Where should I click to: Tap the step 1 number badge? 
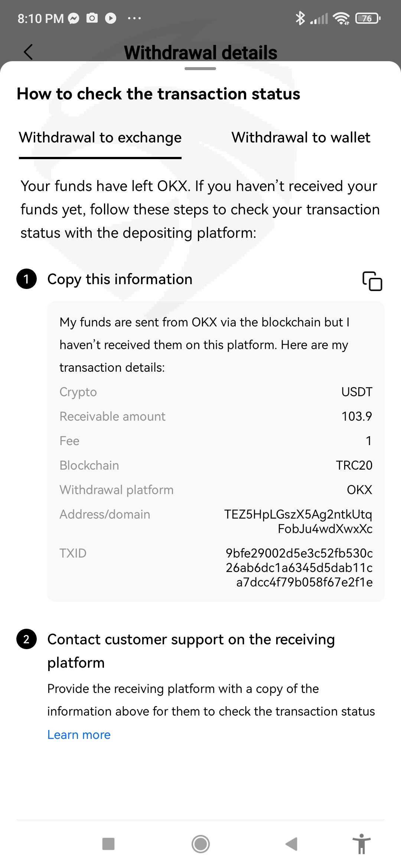(x=26, y=279)
